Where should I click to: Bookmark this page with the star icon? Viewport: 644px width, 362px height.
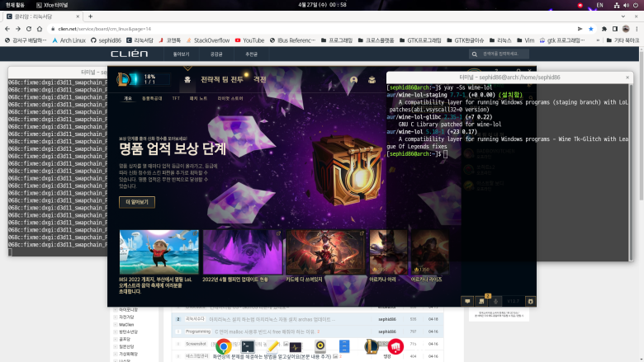pos(591,29)
